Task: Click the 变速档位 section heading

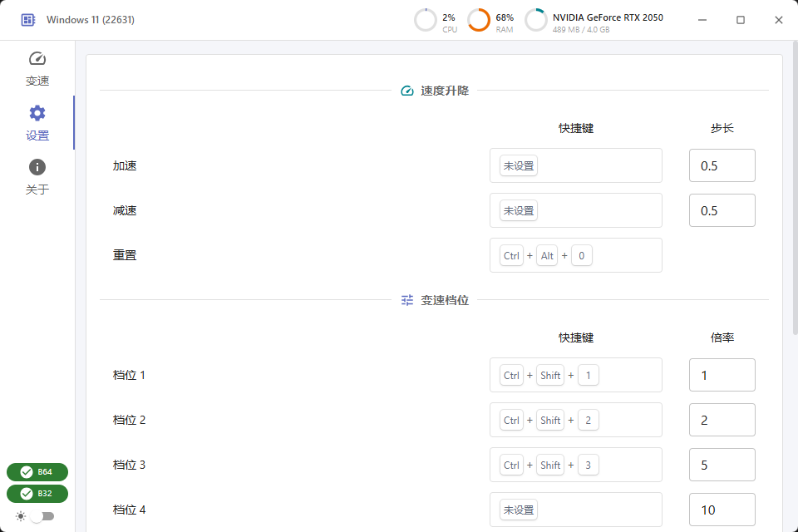Action: (x=445, y=300)
